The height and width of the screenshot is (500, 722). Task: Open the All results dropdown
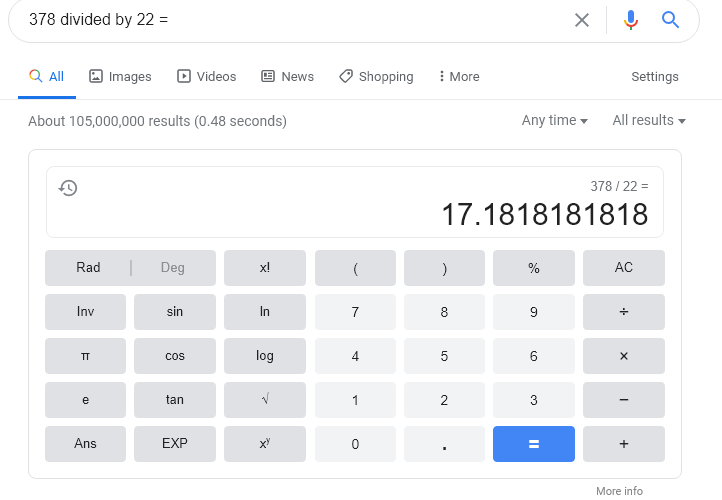click(649, 121)
